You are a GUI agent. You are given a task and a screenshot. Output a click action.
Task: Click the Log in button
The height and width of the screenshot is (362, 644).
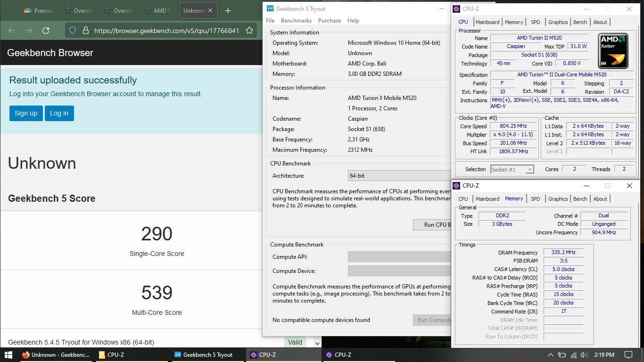click(x=59, y=113)
